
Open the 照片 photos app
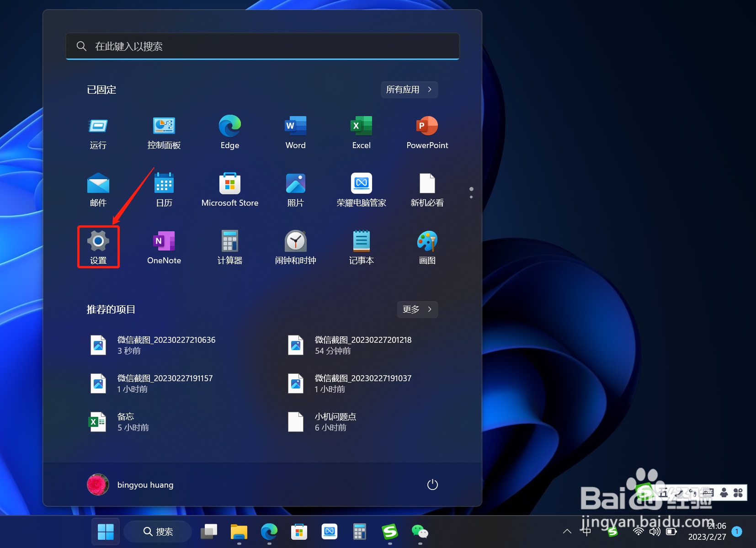pyautogui.click(x=296, y=191)
